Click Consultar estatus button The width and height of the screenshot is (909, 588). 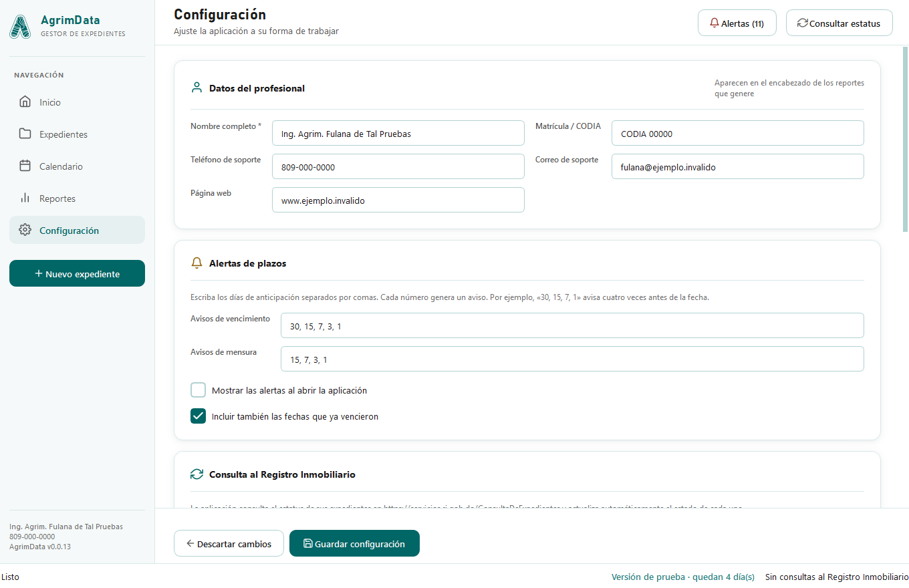[839, 23]
